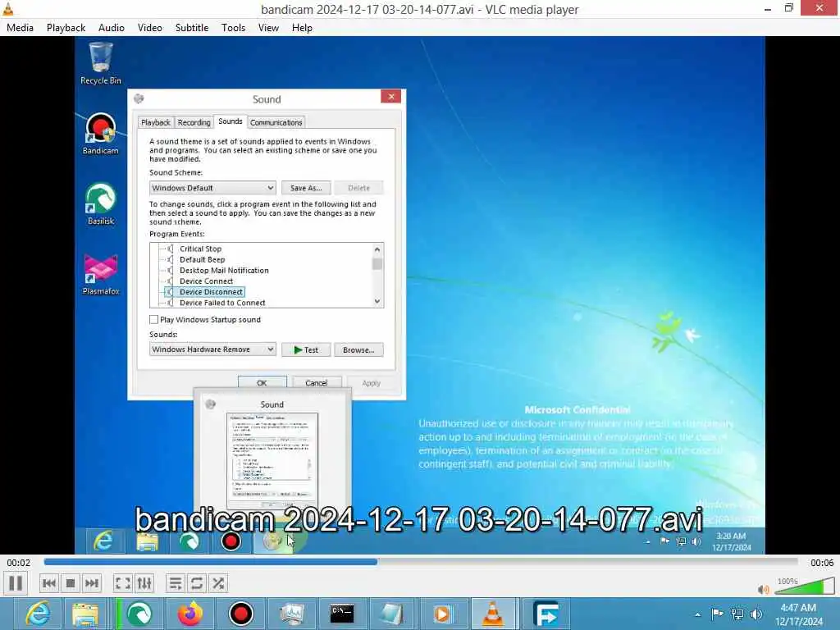This screenshot has height=630, width=840.
Task: Select Critical Stop program event
Action: pyautogui.click(x=200, y=249)
